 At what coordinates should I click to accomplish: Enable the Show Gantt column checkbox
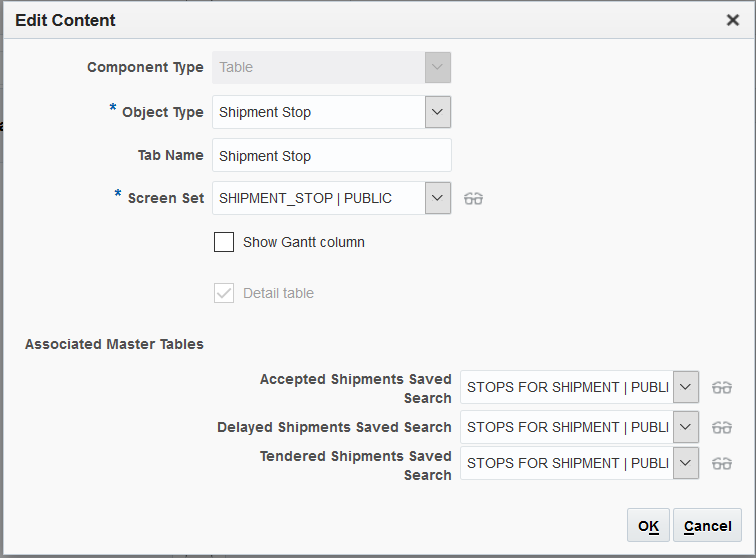224,242
